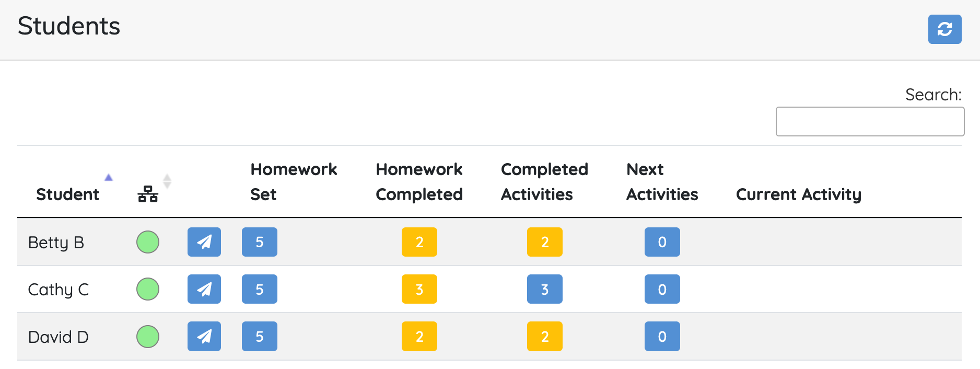Click the Homework Completed column header
980x369 pixels.
[x=419, y=181]
